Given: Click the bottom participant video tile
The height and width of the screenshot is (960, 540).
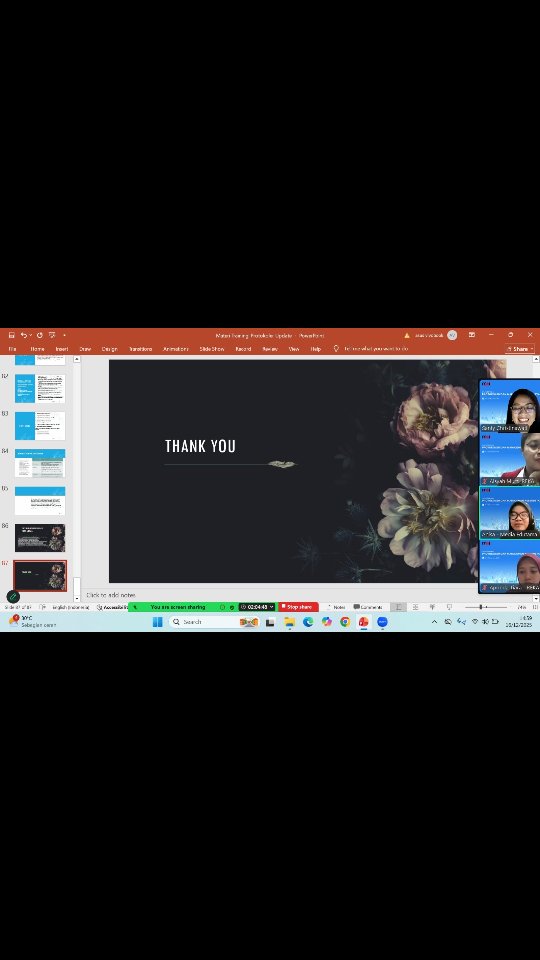Looking at the screenshot, I should click(509, 566).
